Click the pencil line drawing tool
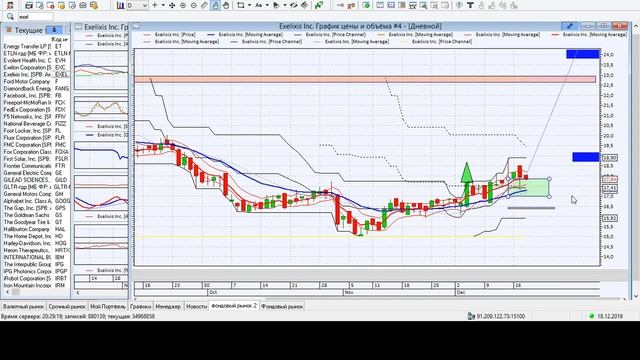The image size is (640, 360). [x=204, y=5]
